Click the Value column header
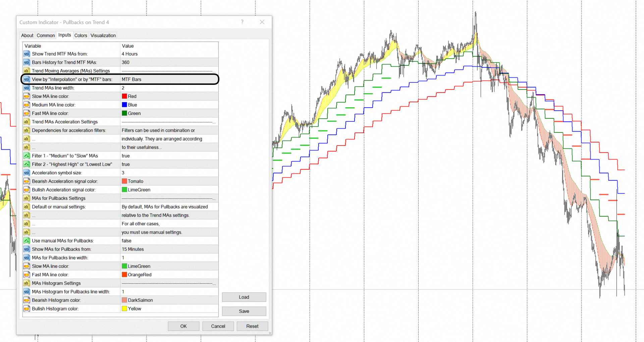 (x=169, y=46)
